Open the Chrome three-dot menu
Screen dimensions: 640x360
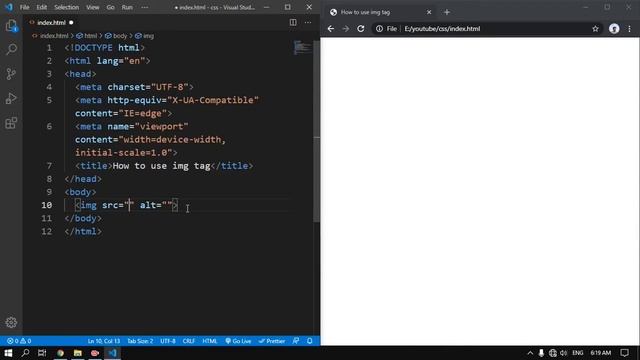(x=629, y=29)
